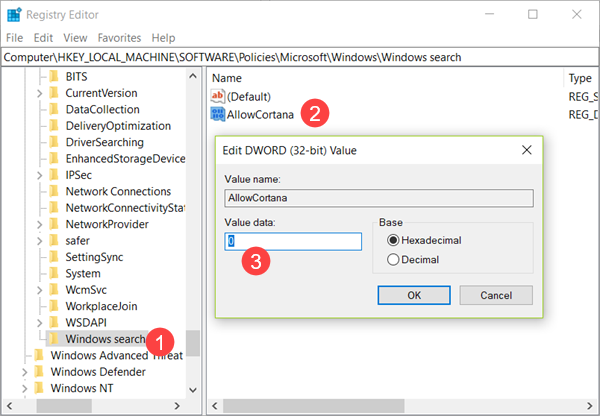Click the Windows Defender folder icon
600x416 pixels.
(x=39, y=372)
